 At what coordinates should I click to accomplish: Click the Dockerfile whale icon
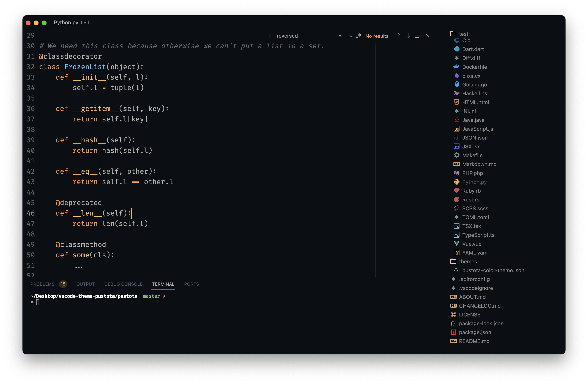(x=456, y=67)
